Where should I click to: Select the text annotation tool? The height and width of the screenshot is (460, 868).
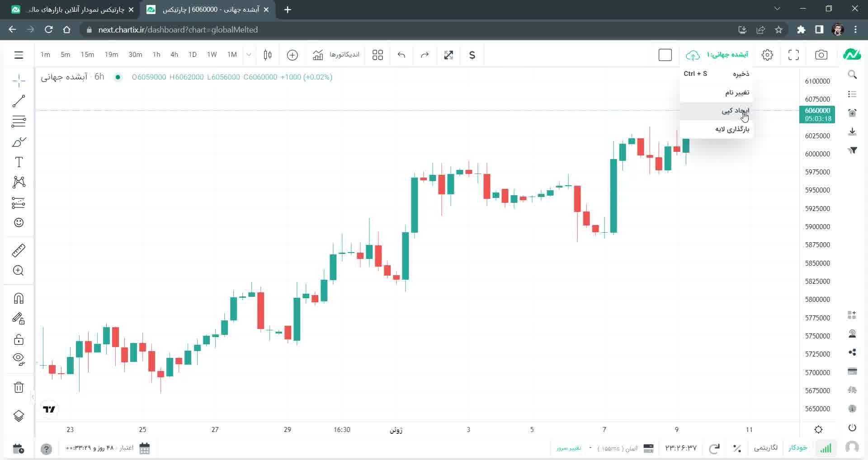19,162
